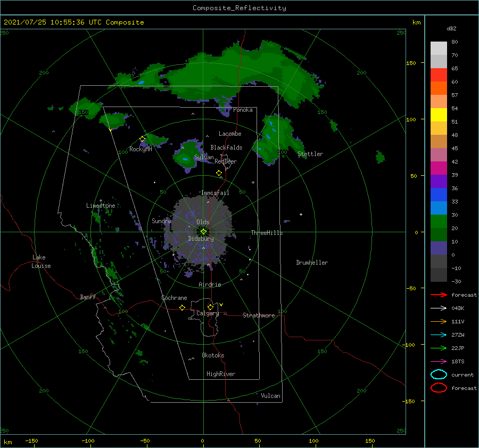Click the yellow diamond marker at RockyMH
This screenshot has width=479, height=448.
click(x=142, y=139)
